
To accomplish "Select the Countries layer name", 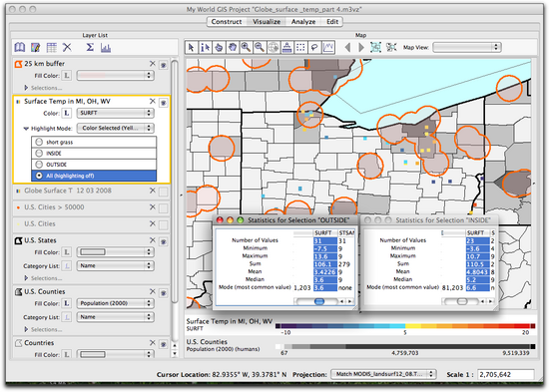I will point(39,343).
